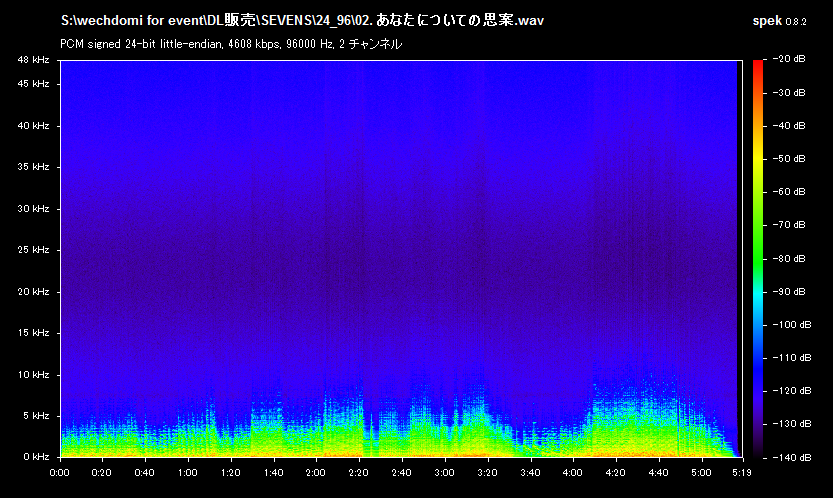Click the 15 kHz frequency axis label
The height and width of the screenshot is (498, 833).
[x=33, y=333]
